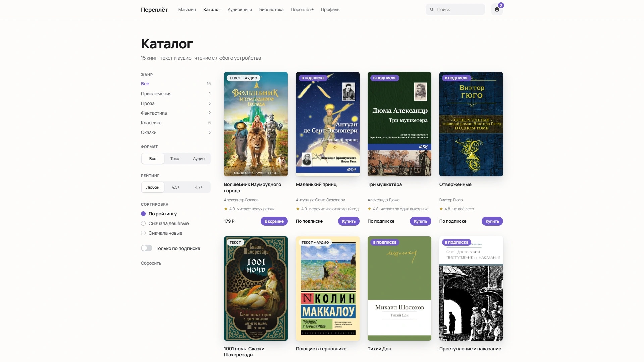Click rating star for Три мушкетёра
644x362 pixels.
[369, 209]
